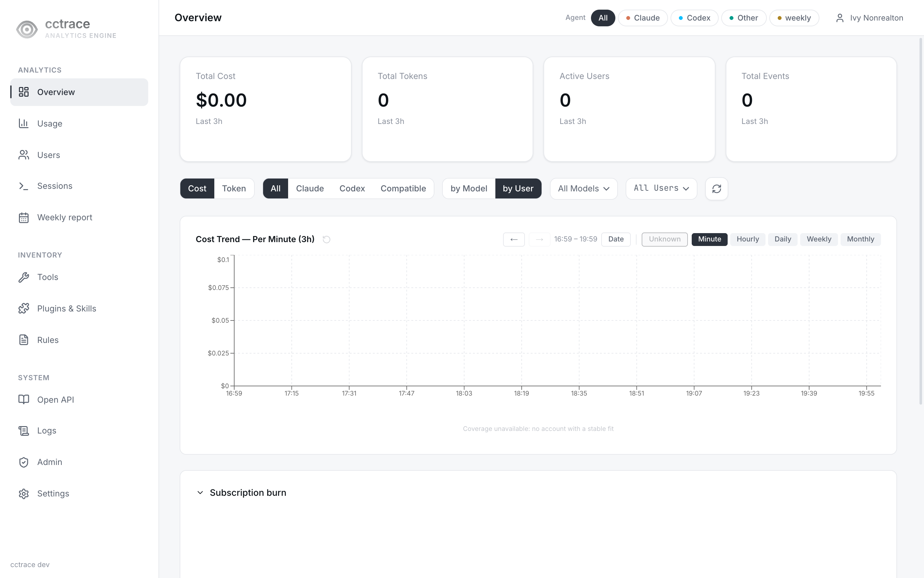Click the next time range right arrow
924x578 pixels.
(539, 239)
